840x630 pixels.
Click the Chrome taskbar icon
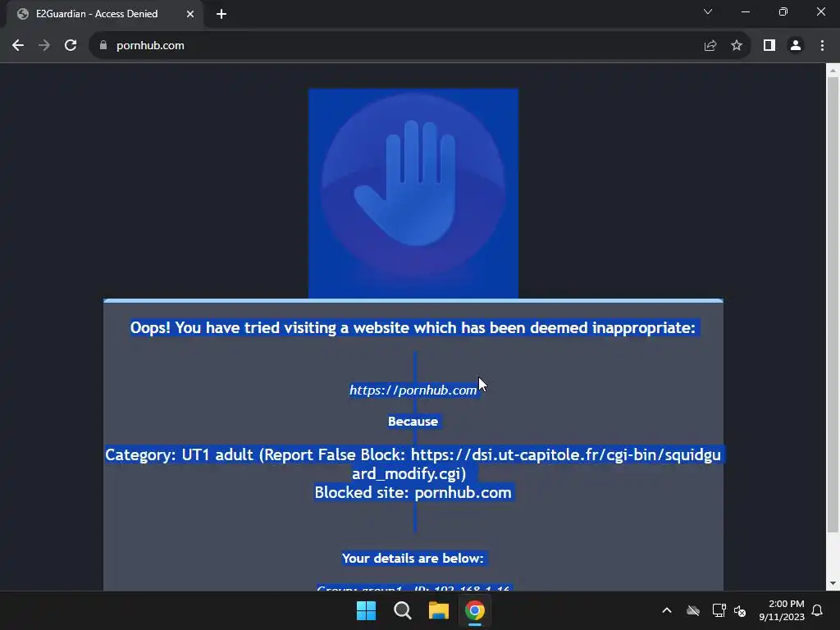475,610
